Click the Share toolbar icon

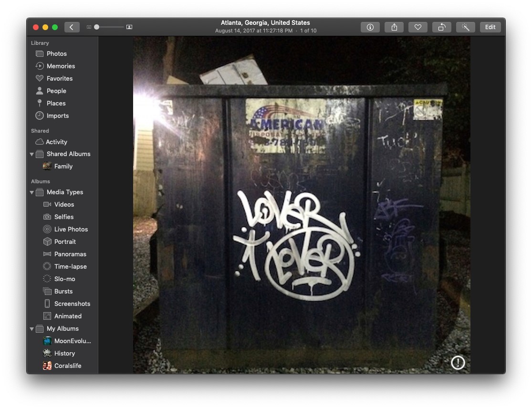pos(394,27)
